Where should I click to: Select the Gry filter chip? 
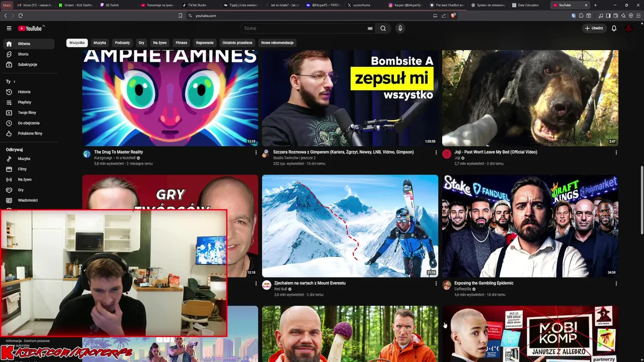coord(141,43)
